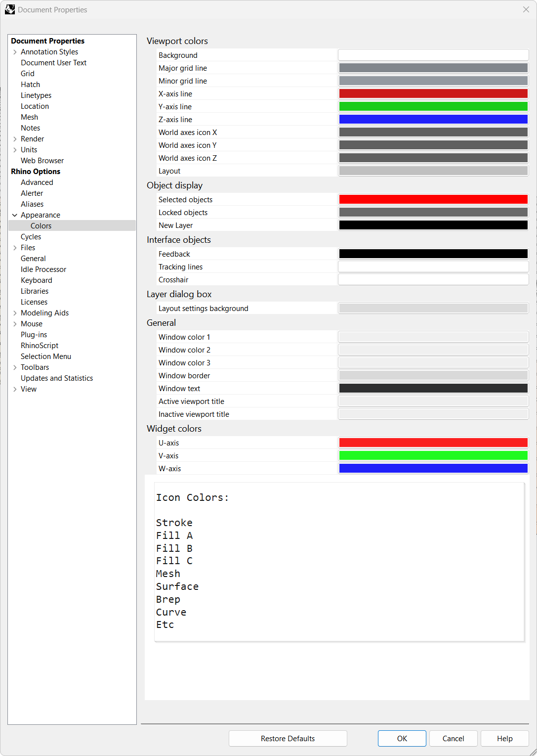The width and height of the screenshot is (537, 756).
Task: Click the Window color 1 swatch
Action: click(433, 337)
